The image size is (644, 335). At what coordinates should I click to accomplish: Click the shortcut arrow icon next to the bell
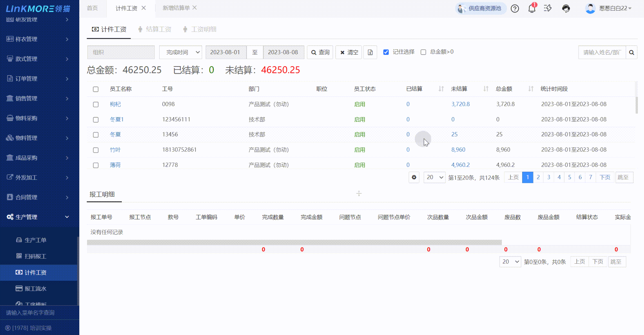548,8
